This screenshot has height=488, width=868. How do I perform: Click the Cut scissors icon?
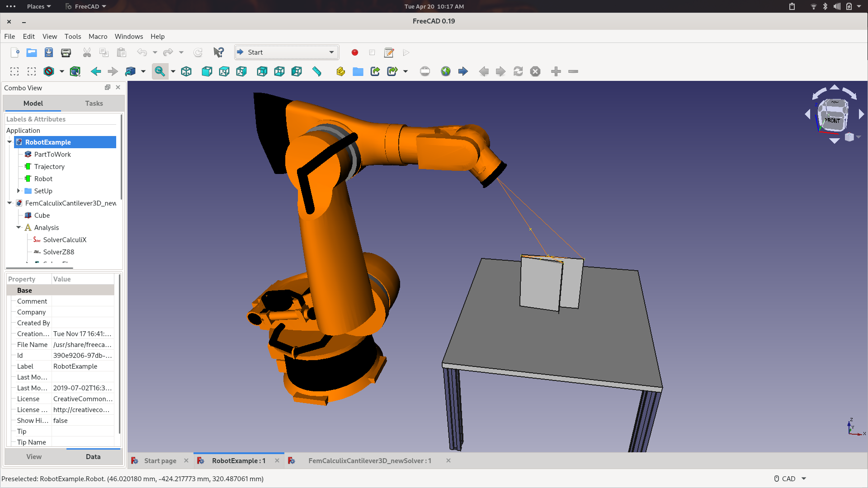click(87, 52)
